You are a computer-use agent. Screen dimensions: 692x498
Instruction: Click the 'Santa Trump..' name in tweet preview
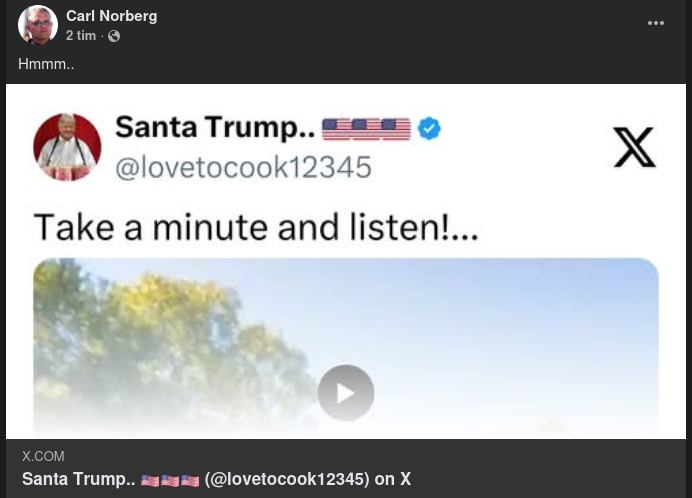(x=215, y=128)
